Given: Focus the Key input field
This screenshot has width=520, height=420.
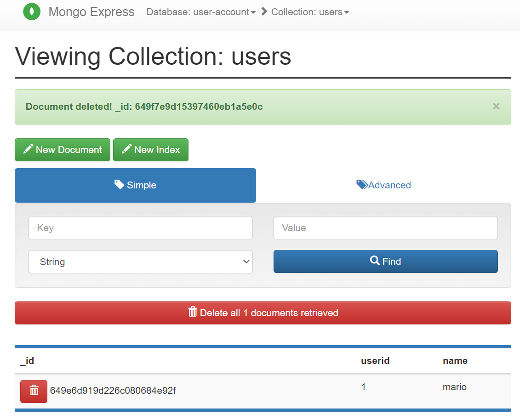Looking at the screenshot, I should pos(141,228).
